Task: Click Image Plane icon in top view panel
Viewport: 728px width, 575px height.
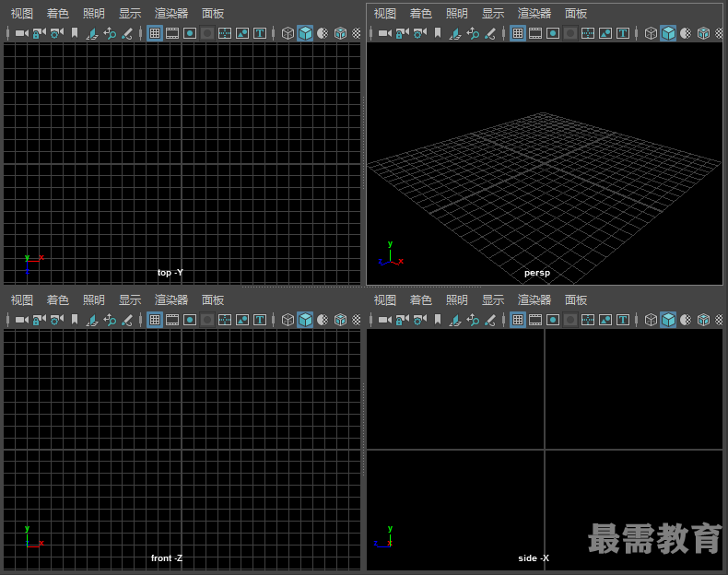Action: (92, 33)
